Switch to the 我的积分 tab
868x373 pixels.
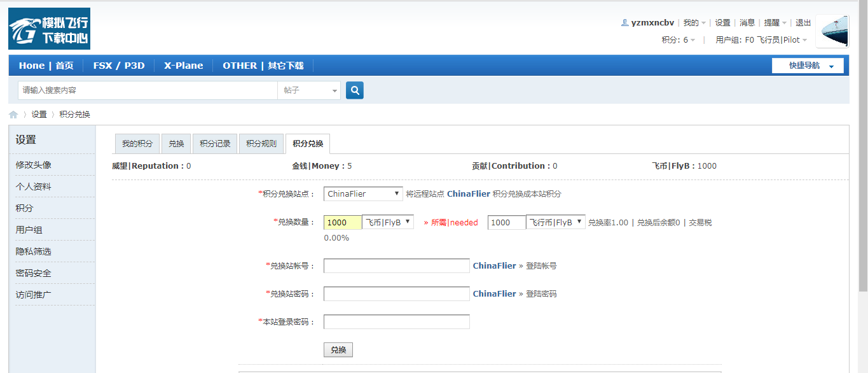click(x=137, y=143)
